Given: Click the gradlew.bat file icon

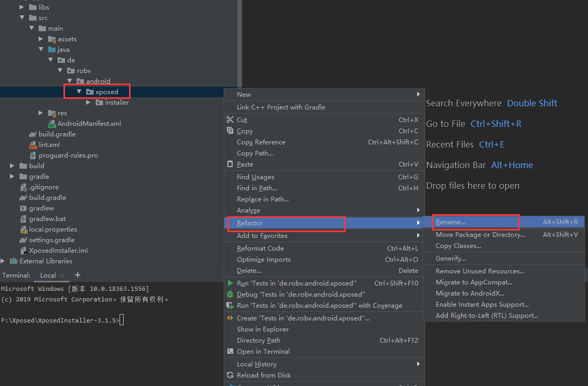Looking at the screenshot, I should pyautogui.click(x=23, y=219).
